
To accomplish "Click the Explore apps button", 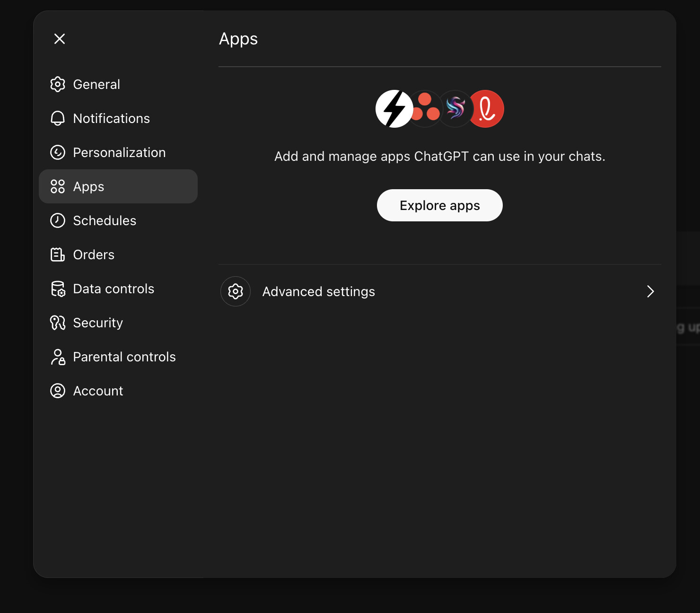I will (x=440, y=205).
